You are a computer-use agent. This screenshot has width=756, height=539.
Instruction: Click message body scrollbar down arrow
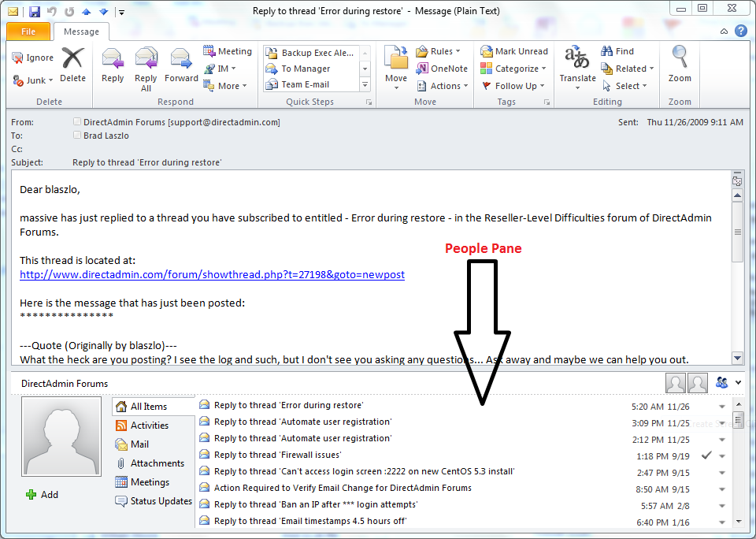point(738,358)
